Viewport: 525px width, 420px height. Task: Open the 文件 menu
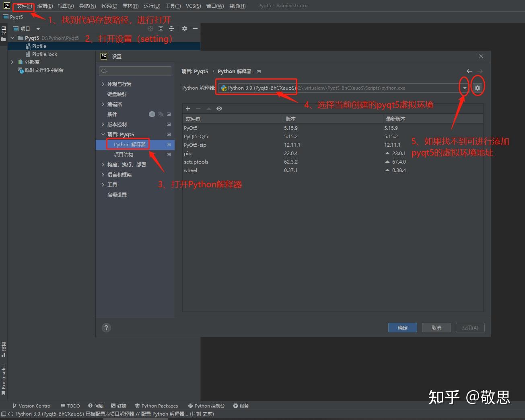(23, 6)
